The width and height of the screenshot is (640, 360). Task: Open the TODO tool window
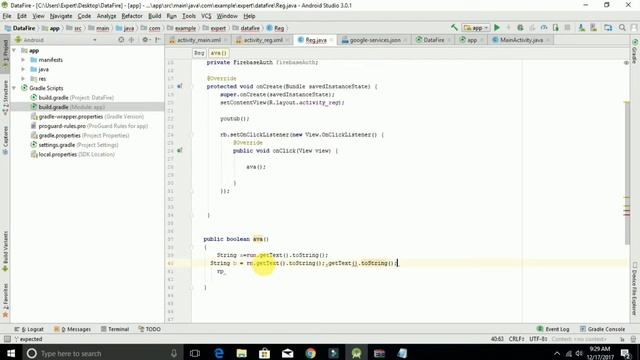click(x=149, y=329)
